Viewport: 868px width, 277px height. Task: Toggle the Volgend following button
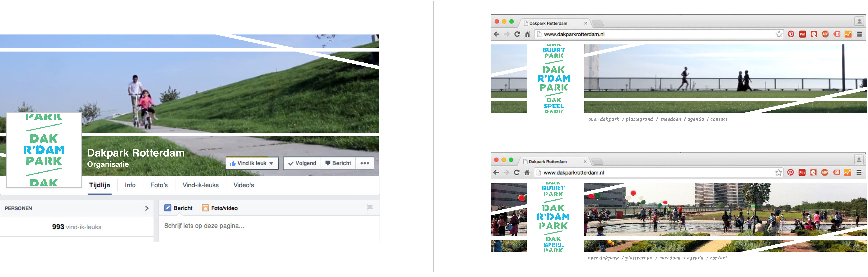click(302, 163)
